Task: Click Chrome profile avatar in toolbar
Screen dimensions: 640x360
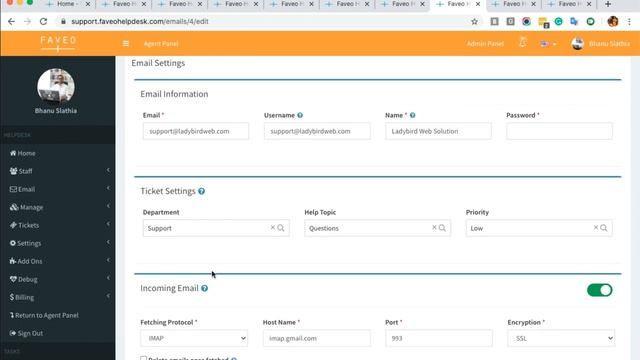Action: [613, 21]
